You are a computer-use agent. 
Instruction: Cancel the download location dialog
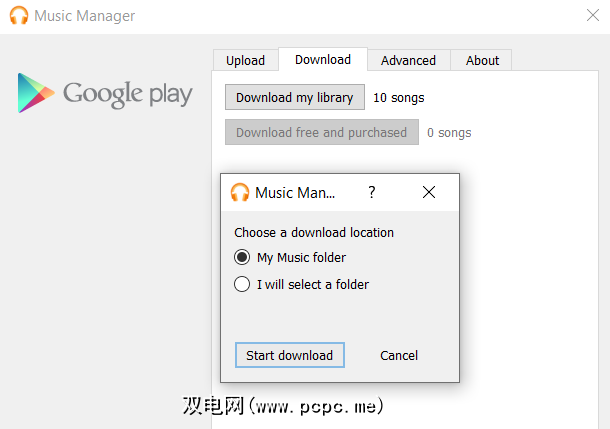point(399,356)
